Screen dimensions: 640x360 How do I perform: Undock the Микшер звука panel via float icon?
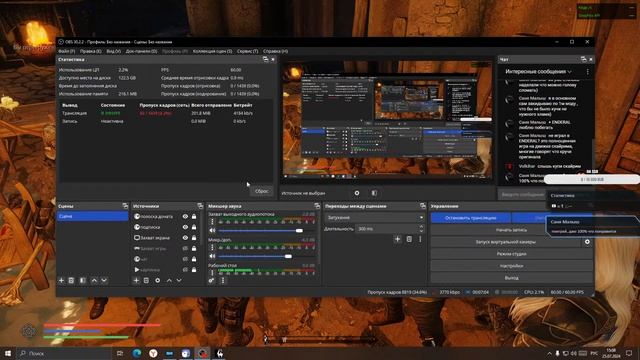317,206
